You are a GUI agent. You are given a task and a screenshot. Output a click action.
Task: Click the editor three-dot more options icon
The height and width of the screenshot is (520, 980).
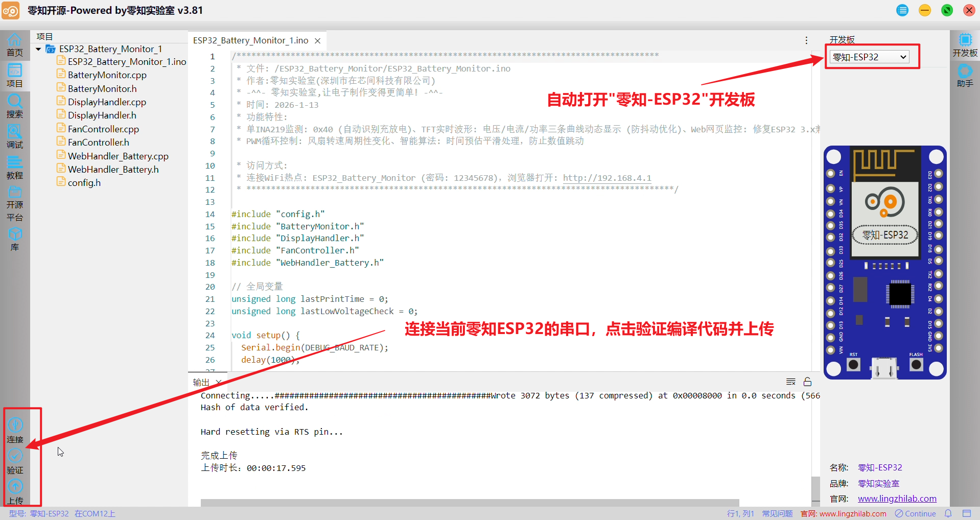(x=806, y=40)
